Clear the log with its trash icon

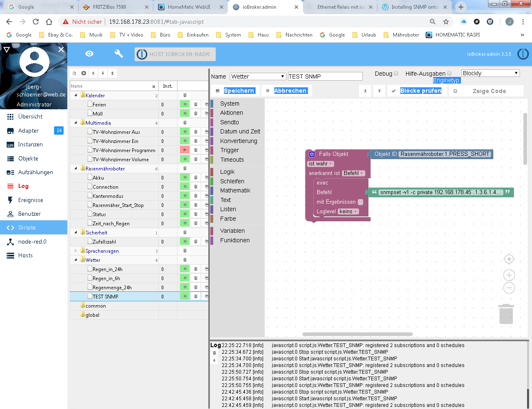(x=214, y=353)
